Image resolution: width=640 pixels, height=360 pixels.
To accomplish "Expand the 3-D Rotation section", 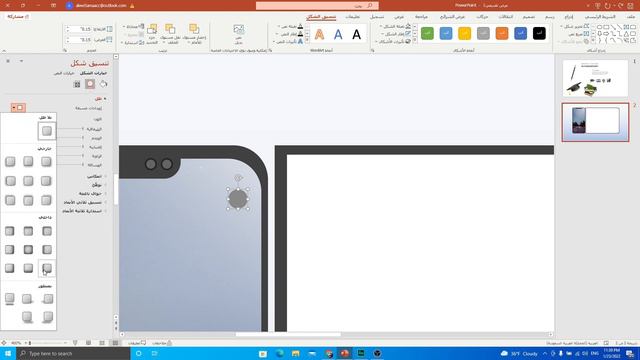I will point(84,211).
